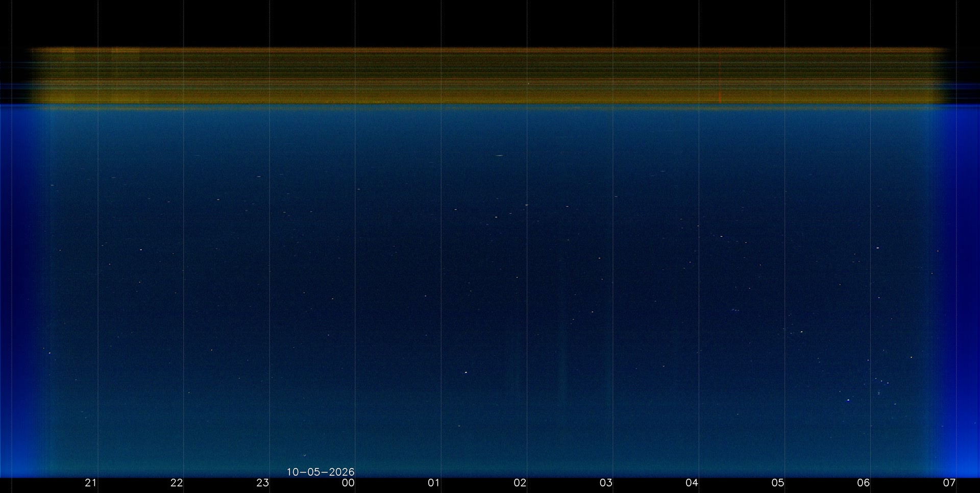Click the 10-05-2026 date label
This screenshot has width=980, height=493.
pos(321,472)
